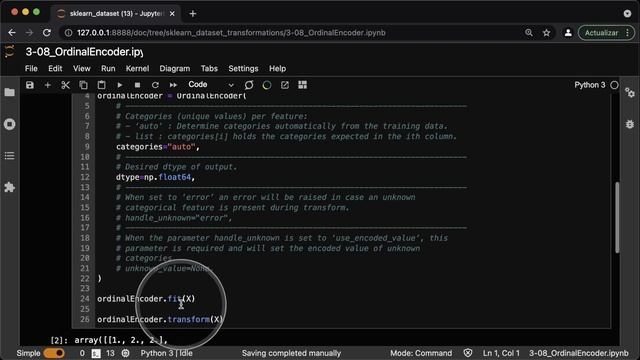640x360 pixels.
Task: Click the green circle toolbar icon
Action: pyautogui.click(x=267, y=85)
